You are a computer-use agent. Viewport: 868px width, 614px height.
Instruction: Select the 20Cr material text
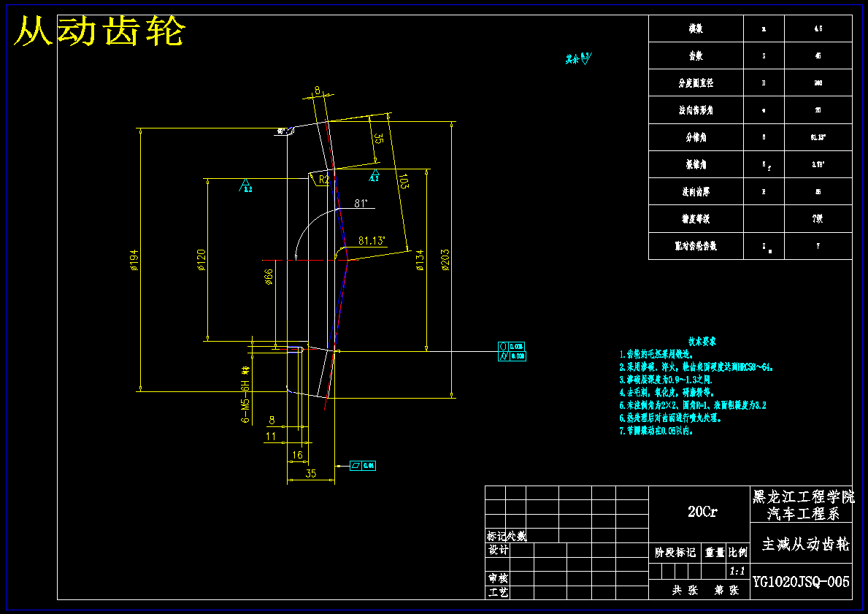point(702,512)
